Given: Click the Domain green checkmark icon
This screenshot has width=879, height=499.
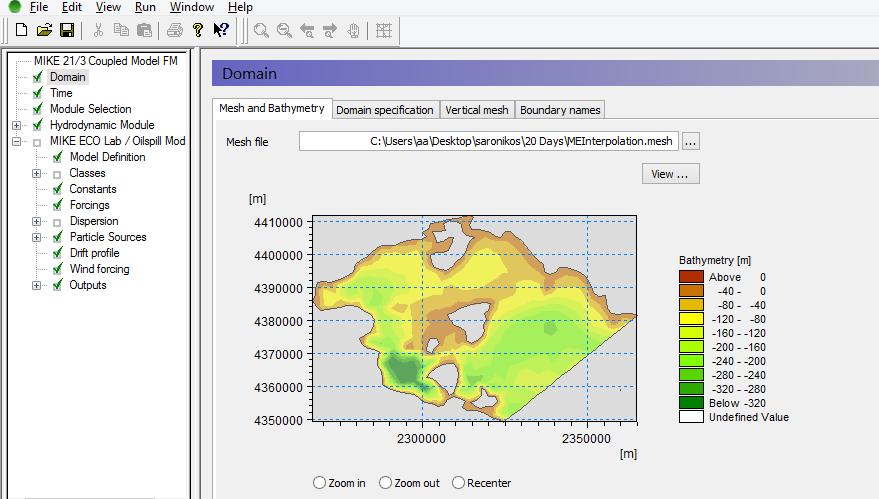Looking at the screenshot, I should (x=38, y=77).
